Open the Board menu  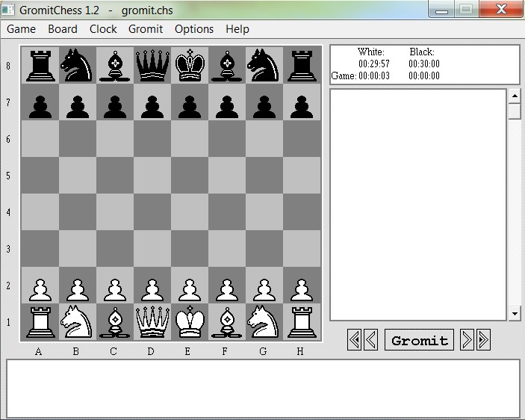click(x=63, y=29)
